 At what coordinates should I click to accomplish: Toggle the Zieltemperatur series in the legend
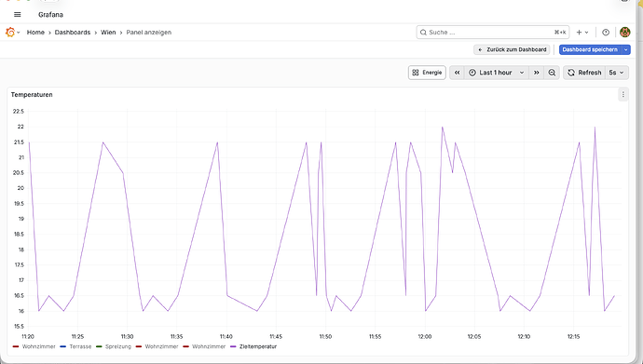(x=258, y=346)
